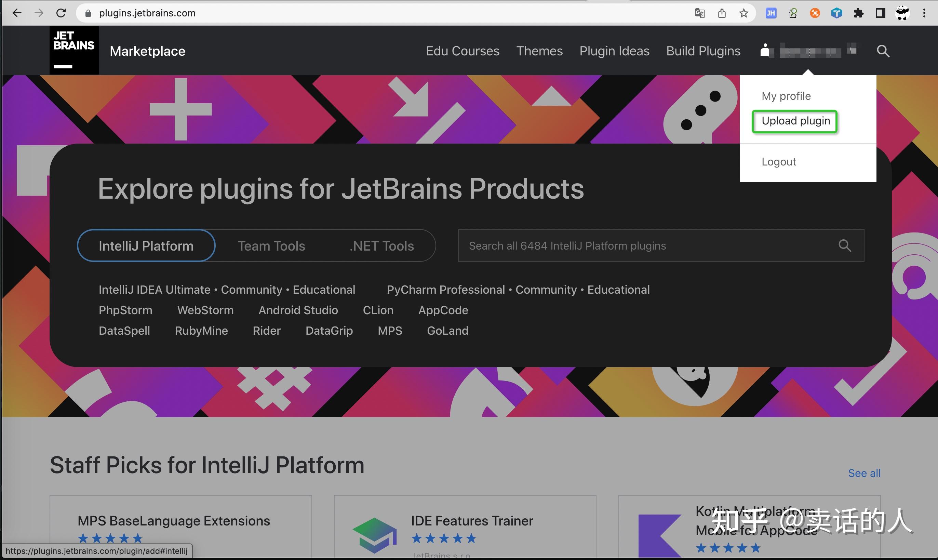Open IntelliJ Community link
938x560 pixels.
(252, 290)
